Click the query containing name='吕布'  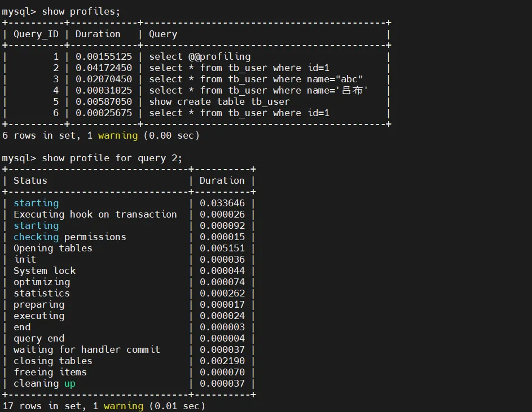click(x=259, y=90)
